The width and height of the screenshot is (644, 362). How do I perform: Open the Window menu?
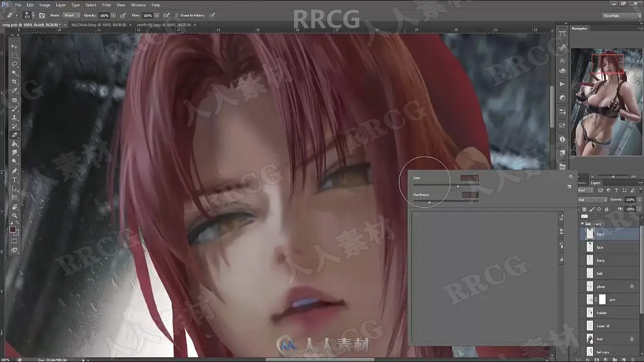click(x=138, y=5)
